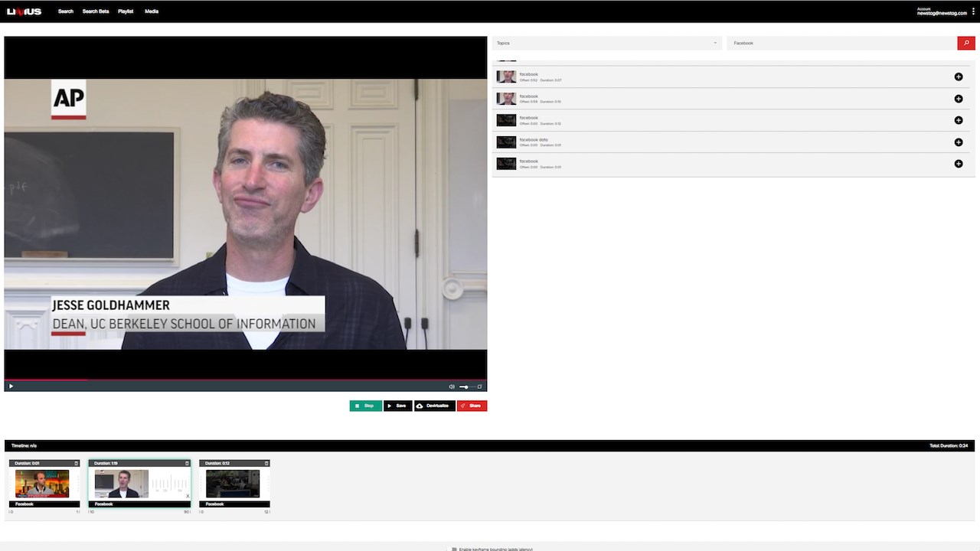Add the facebook data clip to timeline
Screen dimensions: 980x551
point(959,142)
